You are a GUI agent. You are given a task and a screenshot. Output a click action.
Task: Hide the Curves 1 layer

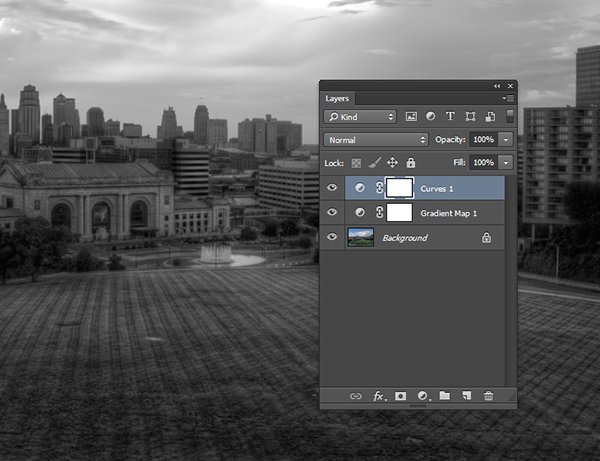coord(332,187)
